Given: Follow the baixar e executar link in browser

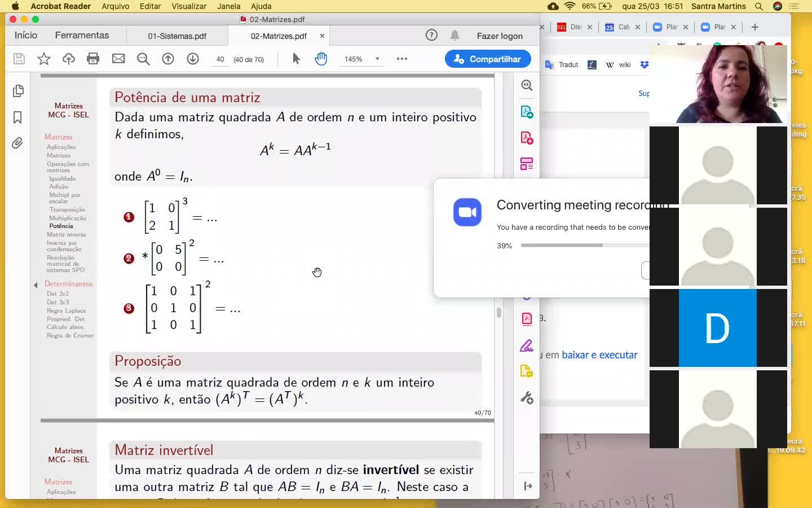Looking at the screenshot, I should (599, 354).
